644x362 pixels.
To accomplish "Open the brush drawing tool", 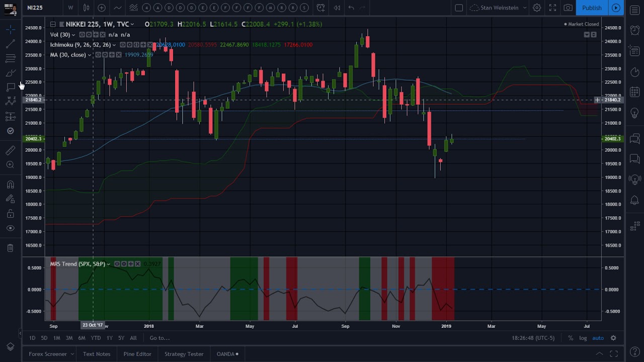I will [10, 73].
